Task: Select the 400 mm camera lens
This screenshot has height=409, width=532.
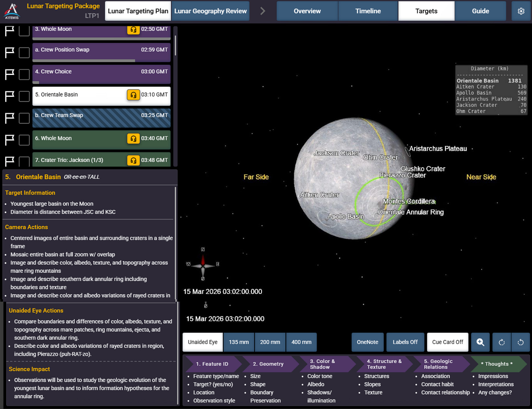Action: (301, 342)
